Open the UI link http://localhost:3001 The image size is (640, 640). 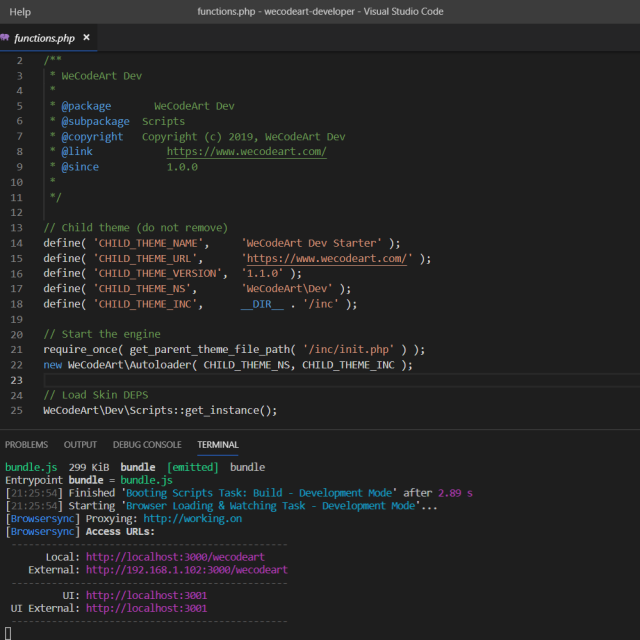(x=146, y=596)
